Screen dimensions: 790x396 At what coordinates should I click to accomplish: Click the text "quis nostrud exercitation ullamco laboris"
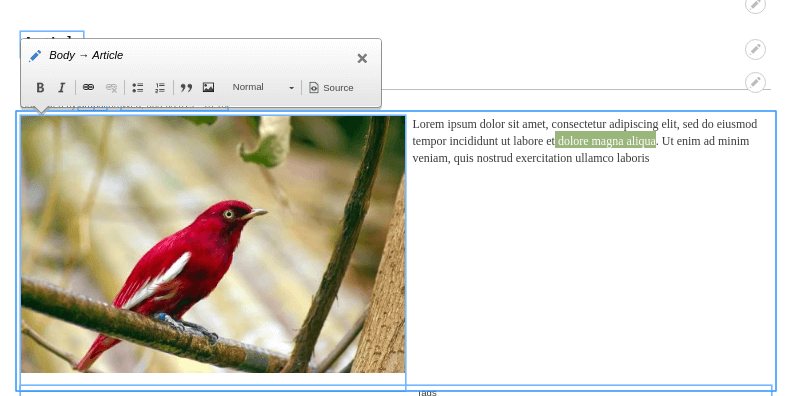(x=551, y=158)
